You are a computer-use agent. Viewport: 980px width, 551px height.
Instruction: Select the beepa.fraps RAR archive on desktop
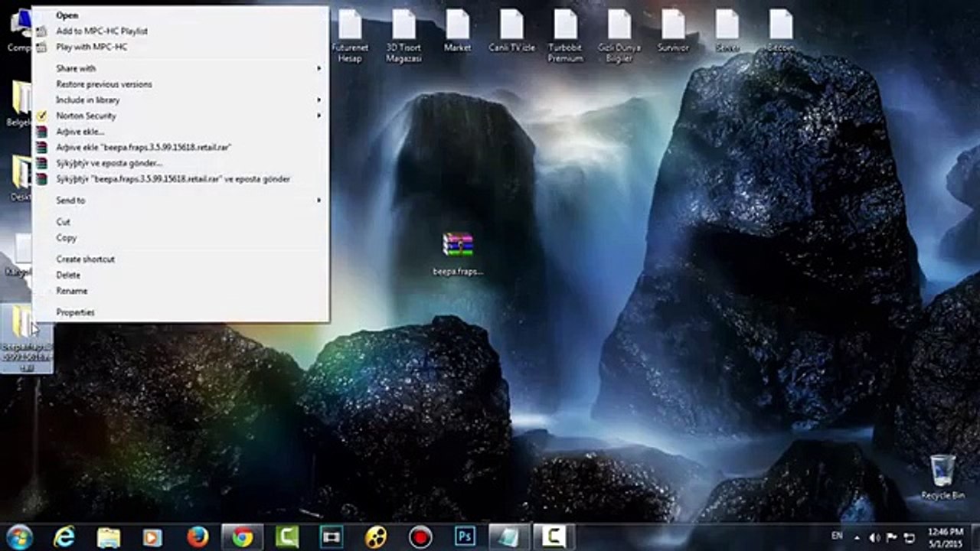coord(458,253)
